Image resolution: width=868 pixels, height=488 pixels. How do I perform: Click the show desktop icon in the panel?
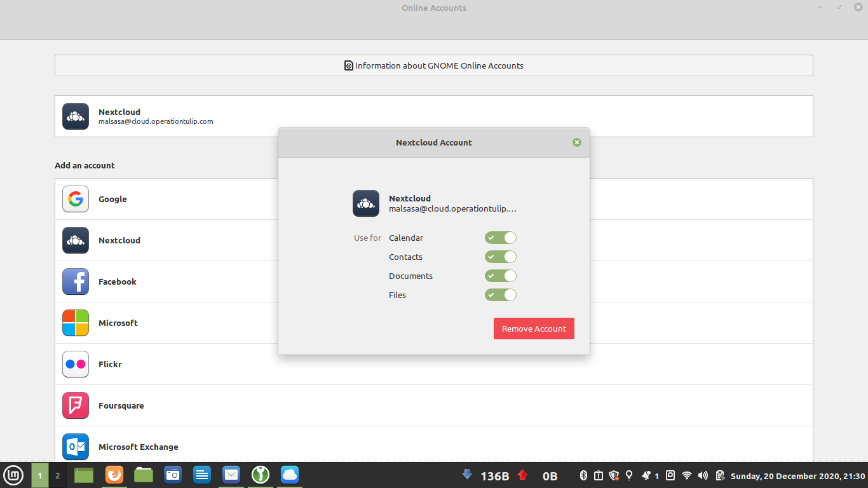pyautogui.click(x=84, y=475)
